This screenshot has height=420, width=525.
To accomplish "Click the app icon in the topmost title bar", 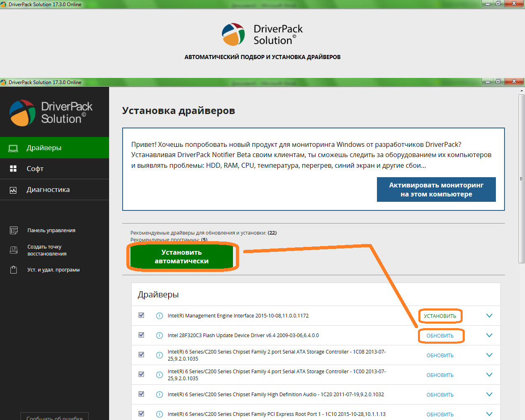I will 3,5.
